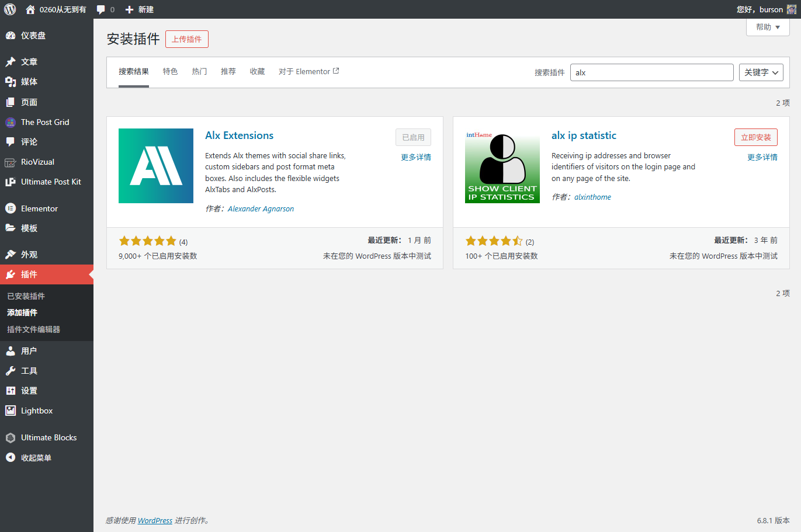Screen dimensions: 801x532
Task: Switch to the 搜索结果 tab
Action: click(134, 72)
